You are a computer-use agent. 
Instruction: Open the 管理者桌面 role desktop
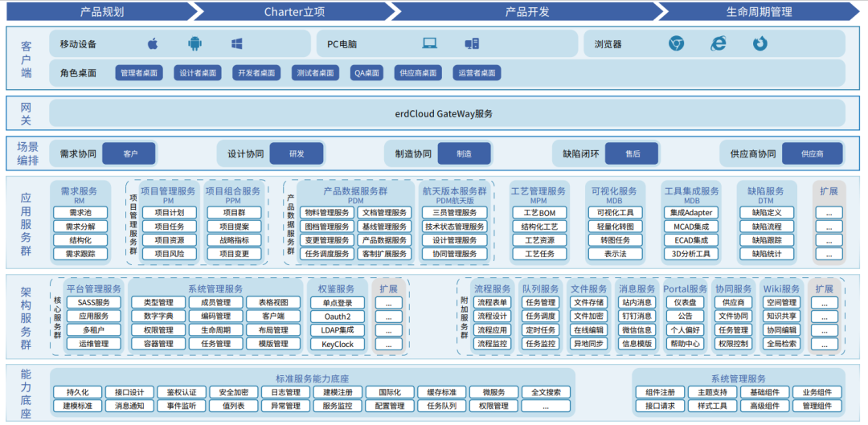pos(138,73)
